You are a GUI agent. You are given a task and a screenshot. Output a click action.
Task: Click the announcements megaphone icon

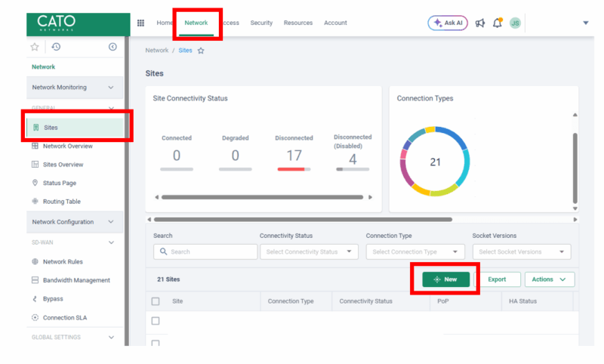click(x=480, y=23)
